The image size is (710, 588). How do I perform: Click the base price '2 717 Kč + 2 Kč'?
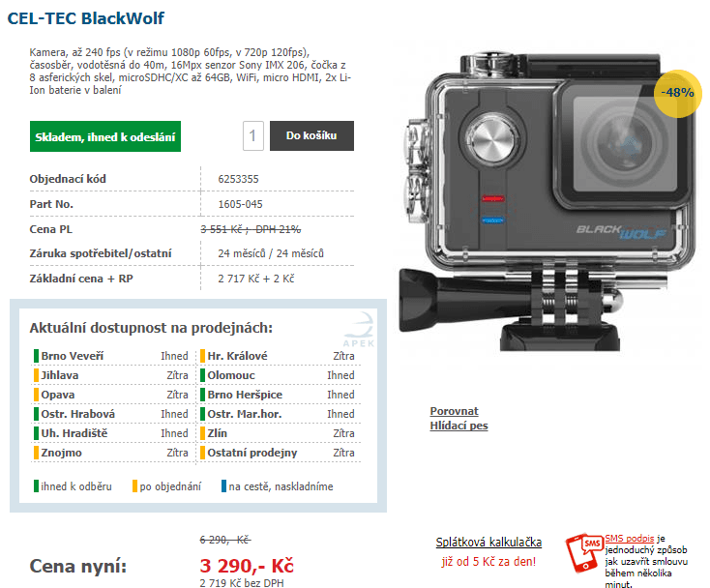255,279
